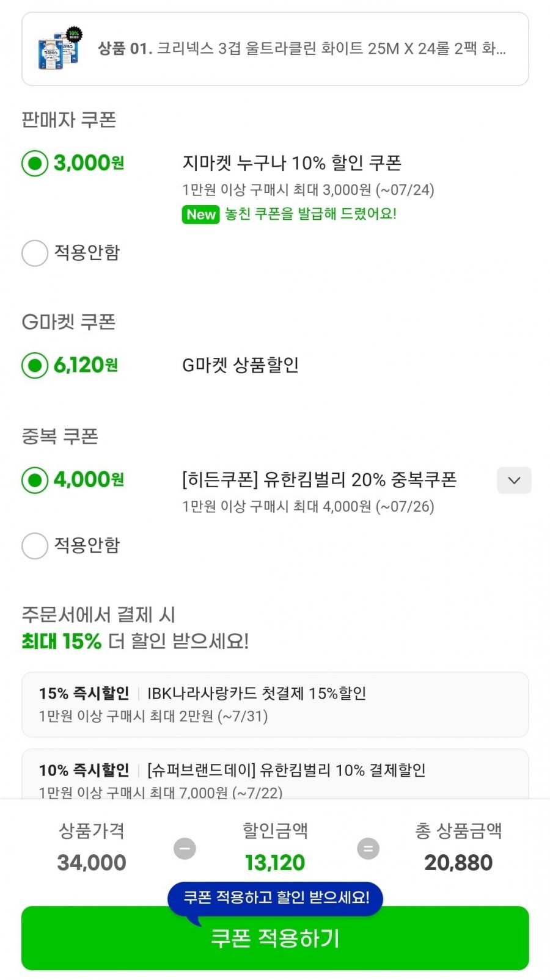Click the 쿠폰 적용하기 green button
The image size is (550, 980).
pyautogui.click(x=275, y=938)
